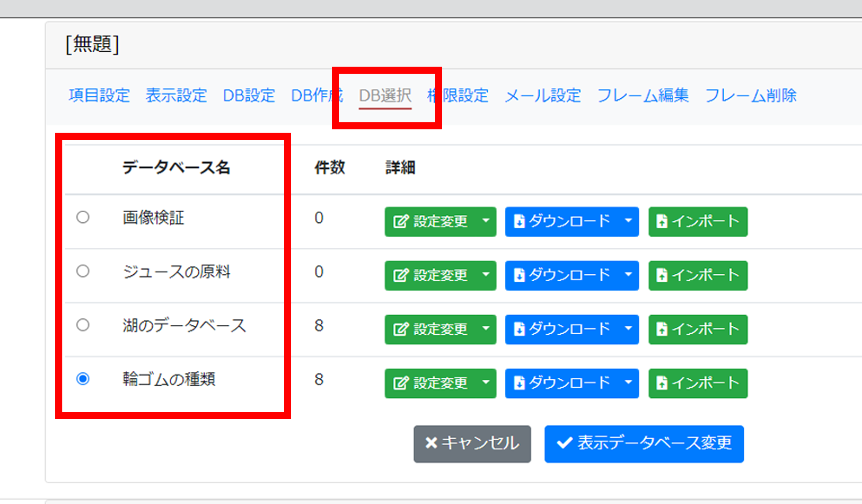The width and height of the screenshot is (862, 504).
Task: Click the データベース名 column header
Action: (x=177, y=167)
